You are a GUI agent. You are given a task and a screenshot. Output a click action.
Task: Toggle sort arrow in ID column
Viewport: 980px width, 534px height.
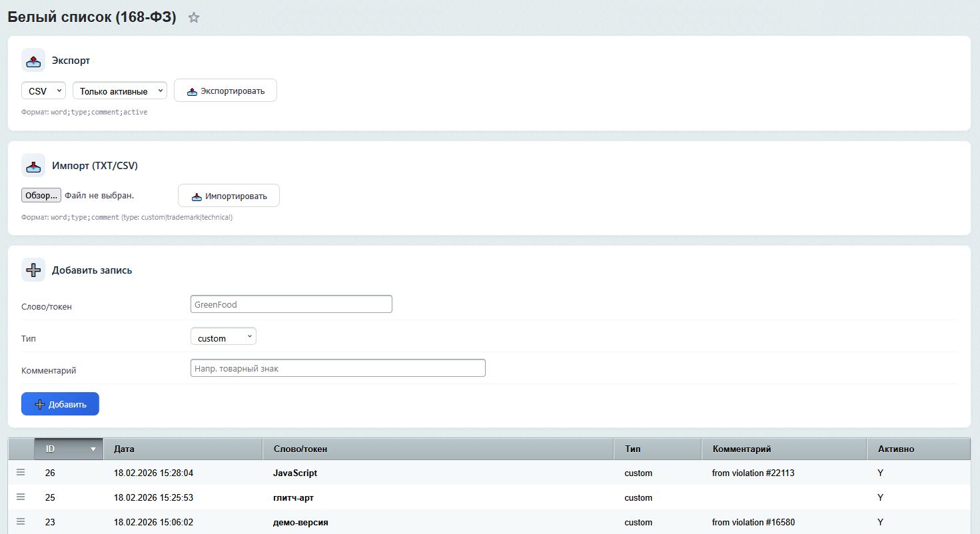93,449
